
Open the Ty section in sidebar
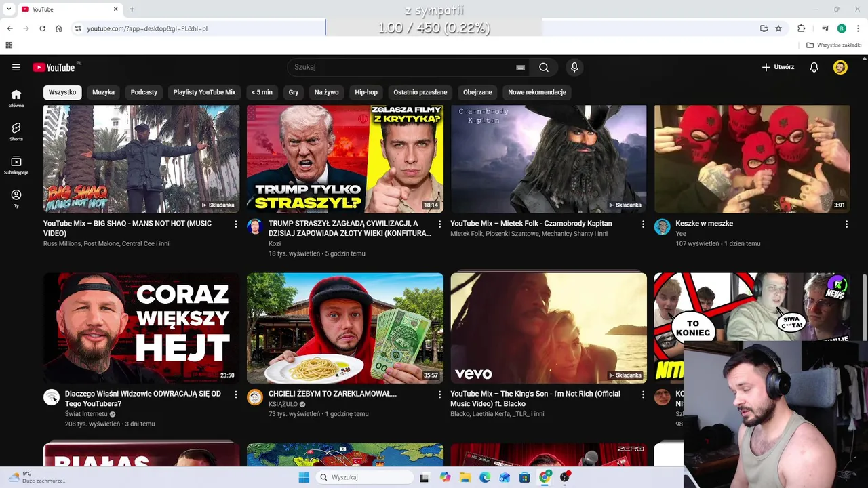pos(16,198)
